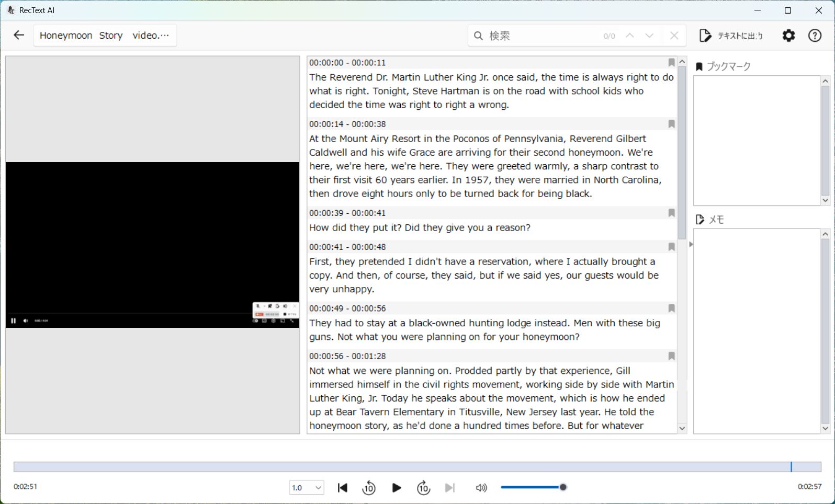Click the transcript line about Reverend Gilbert Caldwell
This screenshot has width=835, height=504.
(477, 139)
